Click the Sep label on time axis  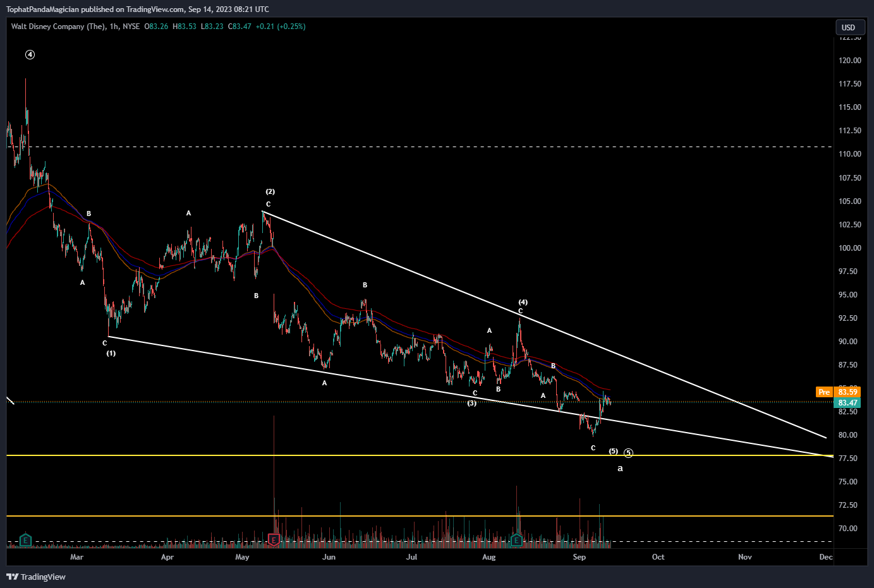(579, 557)
